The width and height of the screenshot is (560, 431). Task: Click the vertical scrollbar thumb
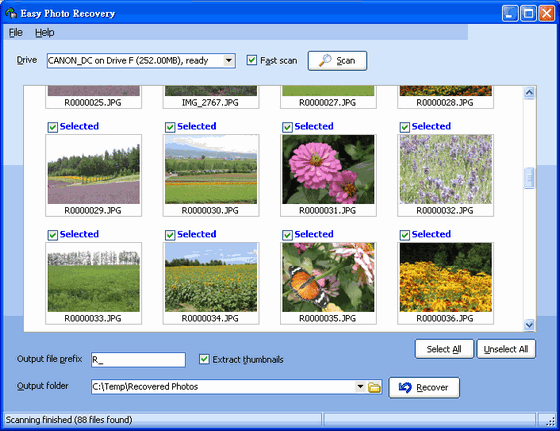(x=529, y=177)
